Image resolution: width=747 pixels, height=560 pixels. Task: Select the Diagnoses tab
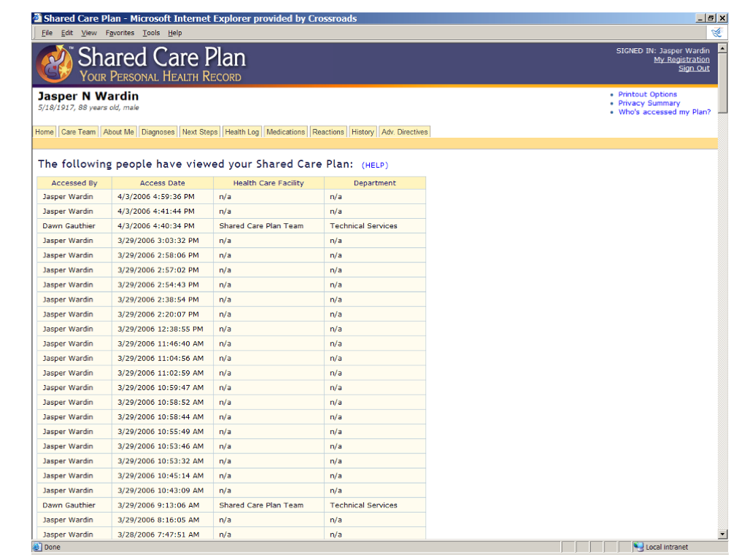pos(158,132)
